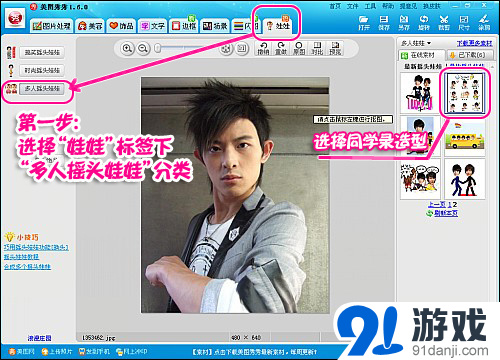This screenshot has height=360, width=500.
Task: Click the blue link above the status bar
Action: click(39, 338)
